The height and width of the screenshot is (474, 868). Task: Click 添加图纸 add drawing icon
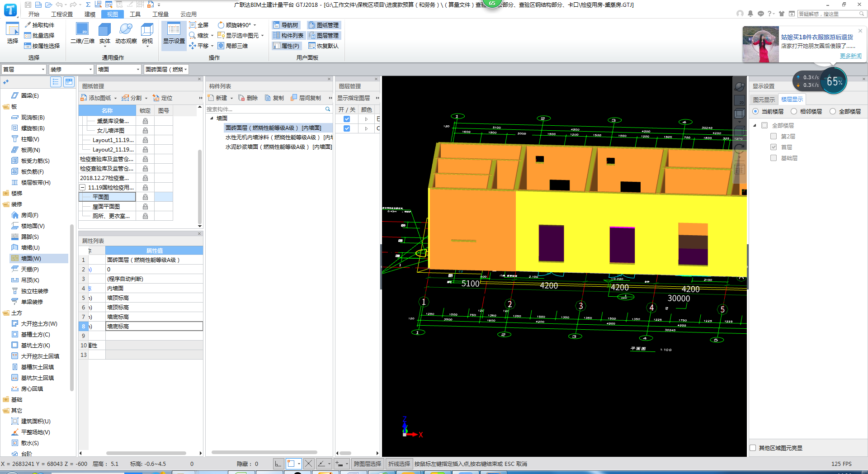click(84, 98)
